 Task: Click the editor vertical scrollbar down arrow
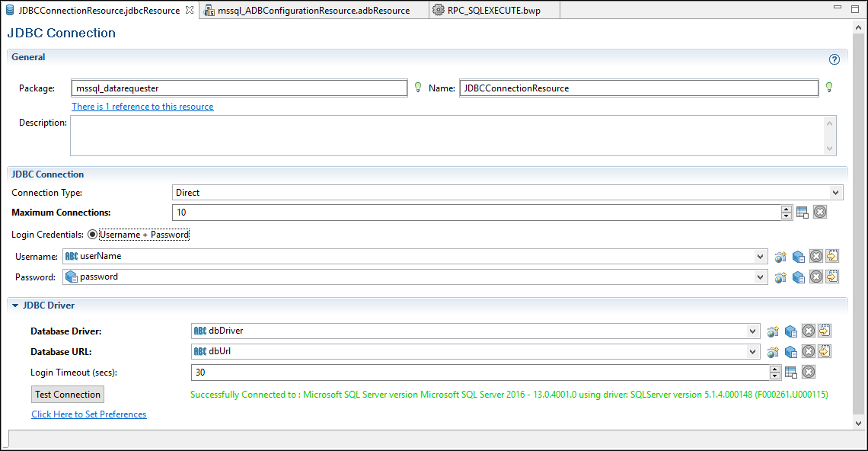859,424
